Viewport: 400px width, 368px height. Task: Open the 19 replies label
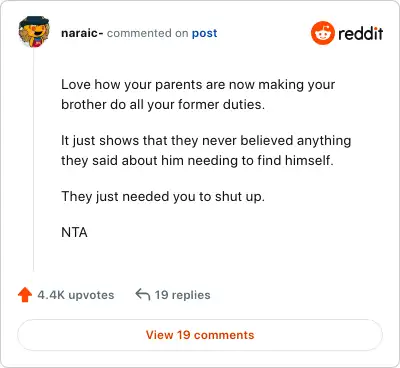182,295
